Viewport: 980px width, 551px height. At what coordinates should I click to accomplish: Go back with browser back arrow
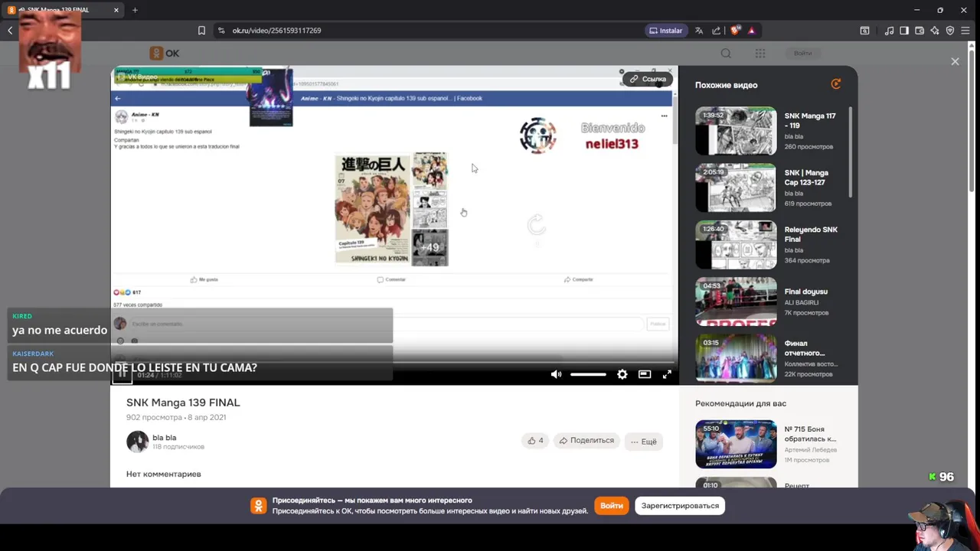click(10, 31)
